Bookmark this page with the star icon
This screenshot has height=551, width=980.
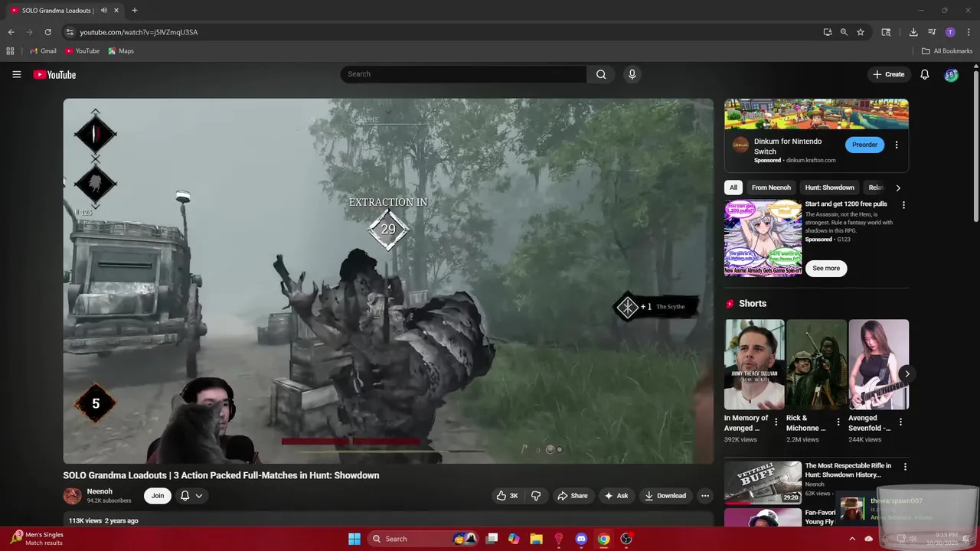[861, 32]
